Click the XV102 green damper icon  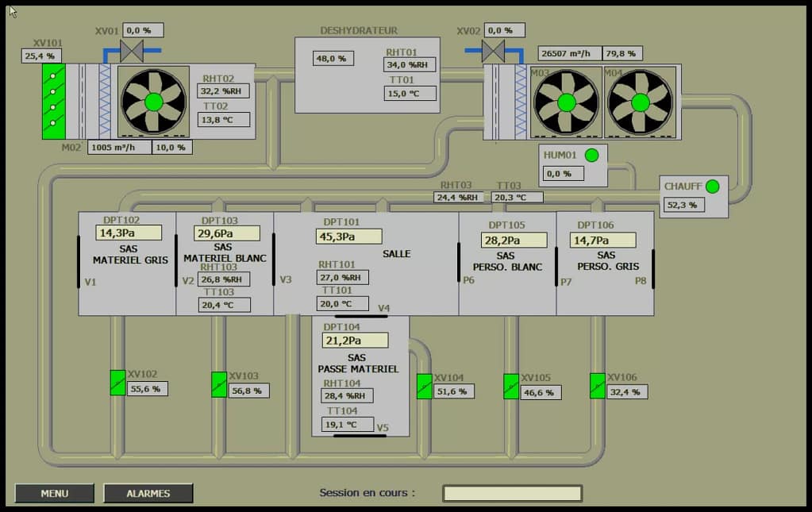click(x=117, y=383)
